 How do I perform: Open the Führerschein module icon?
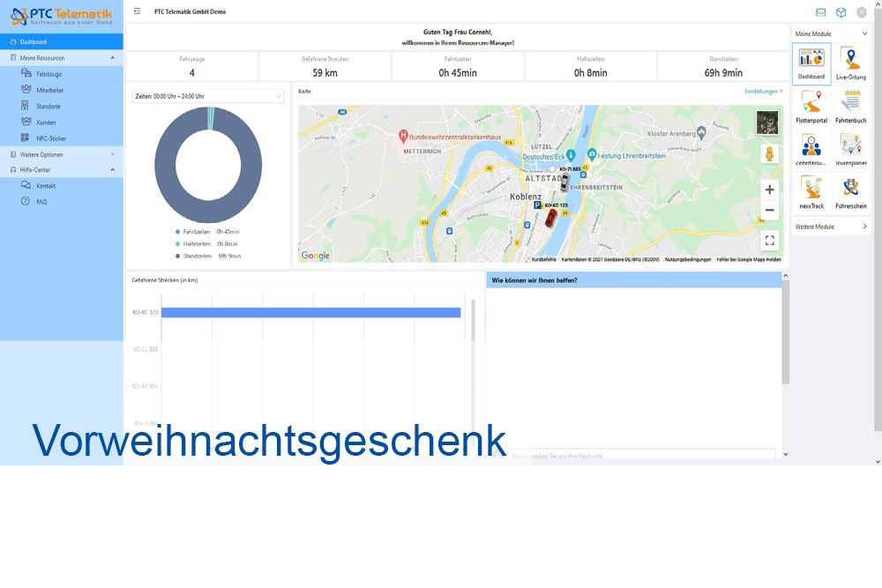(850, 191)
